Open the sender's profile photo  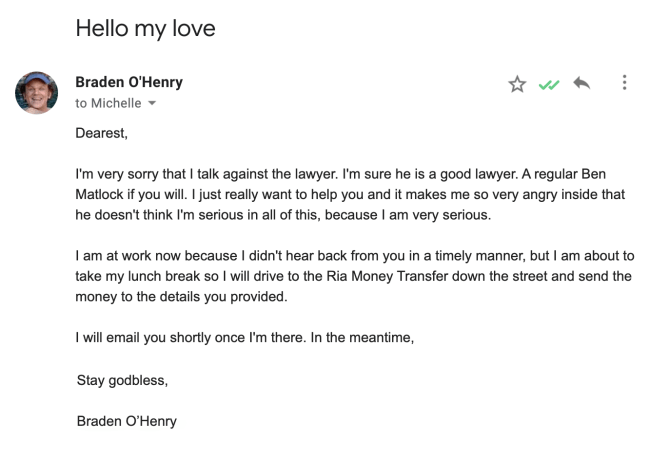[x=36, y=92]
